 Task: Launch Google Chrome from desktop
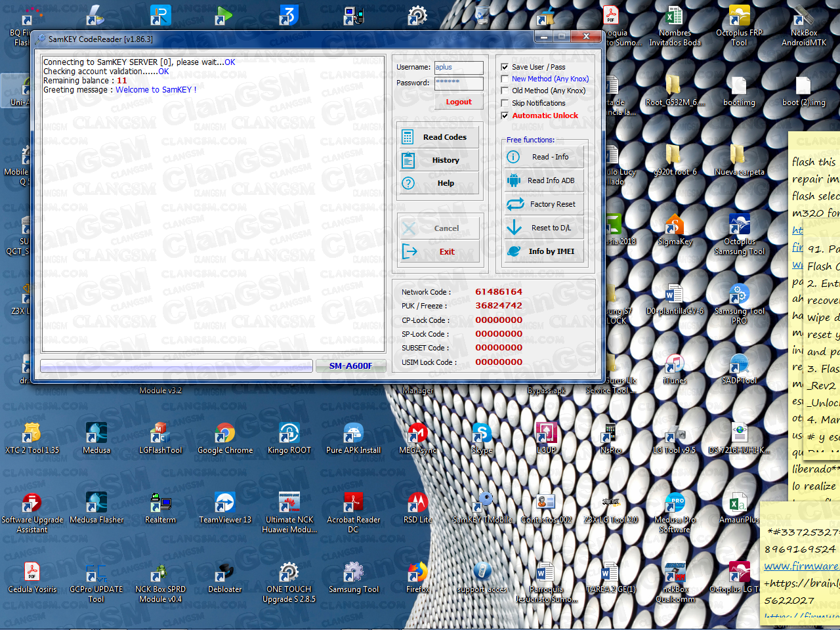tap(225, 438)
